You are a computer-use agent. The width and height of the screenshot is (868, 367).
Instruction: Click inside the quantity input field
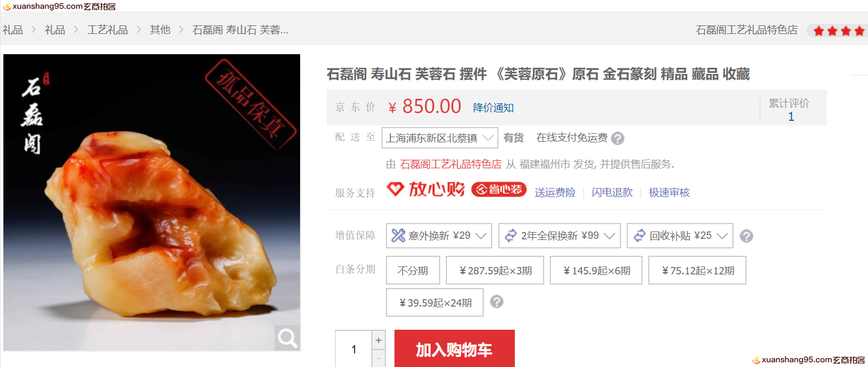(354, 349)
